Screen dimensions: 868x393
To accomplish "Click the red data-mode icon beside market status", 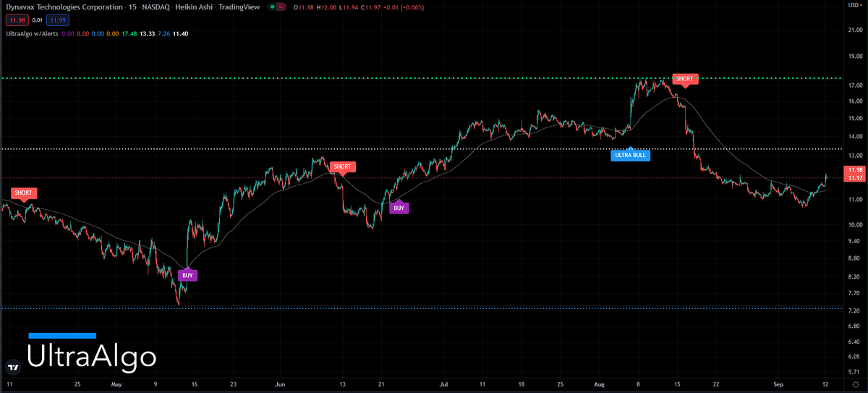I will click(280, 7).
